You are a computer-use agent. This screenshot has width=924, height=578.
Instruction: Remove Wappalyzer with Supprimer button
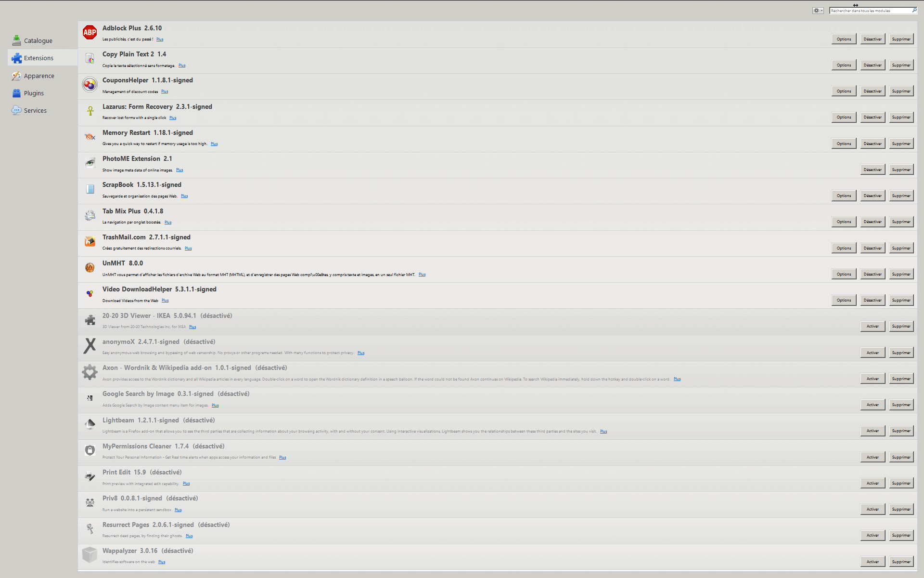click(x=901, y=562)
